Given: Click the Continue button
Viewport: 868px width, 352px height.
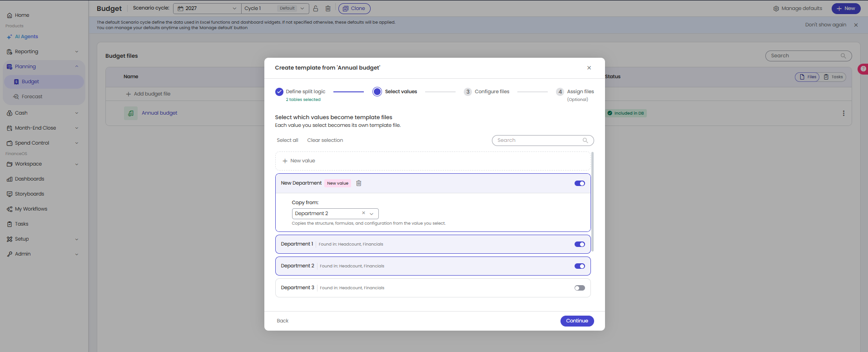Looking at the screenshot, I should (x=577, y=321).
